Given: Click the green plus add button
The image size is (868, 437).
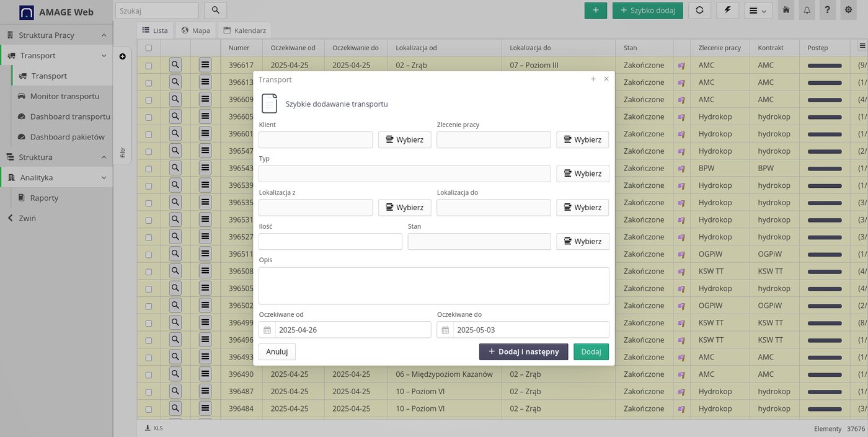Looking at the screenshot, I should [x=596, y=11].
